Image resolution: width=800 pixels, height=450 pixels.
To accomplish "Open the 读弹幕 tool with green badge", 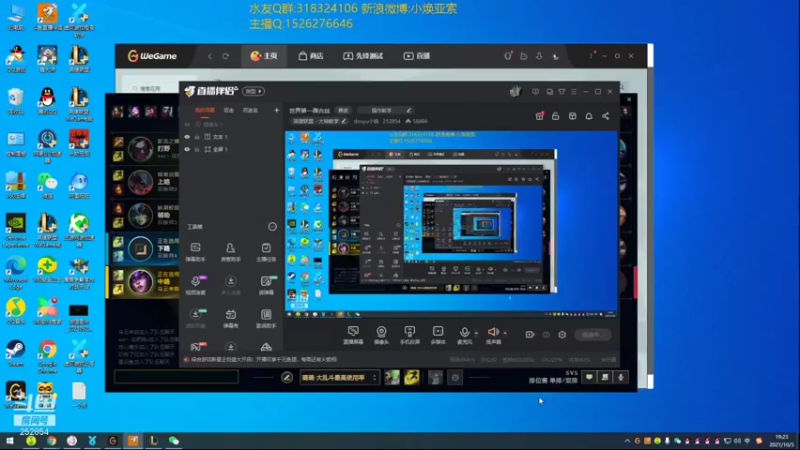I will (266, 285).
